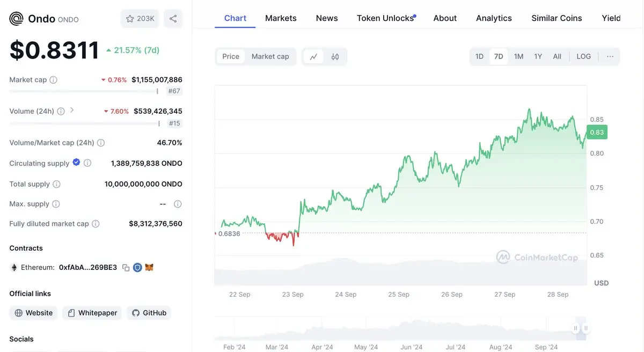This screenshot has height=352, width=644.
Task: Show Fully diluted market cap info icon
Action: (96, 224)
